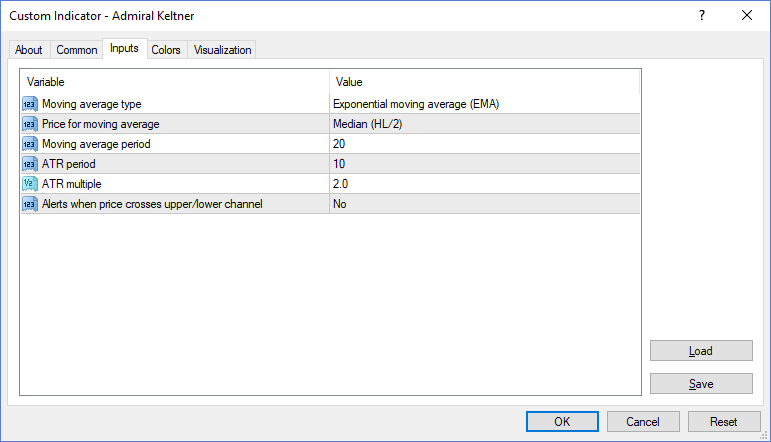
Task: Click the Variable column header
Action: click(175, 82)
